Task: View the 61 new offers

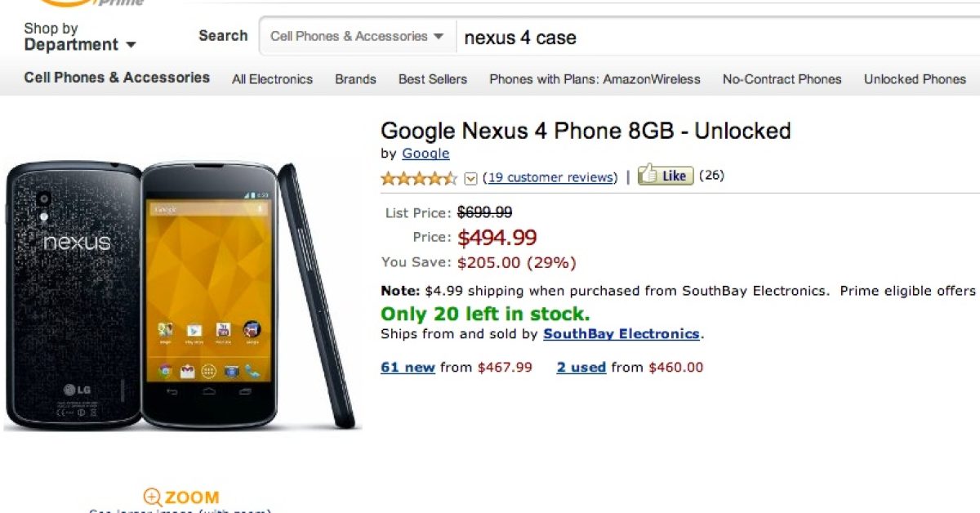Action: pyautogui.click(x=408, y=368)
